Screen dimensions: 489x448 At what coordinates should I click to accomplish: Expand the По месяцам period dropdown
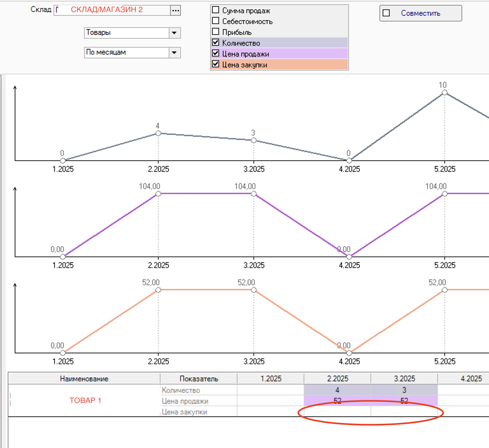tap(174, 53)
